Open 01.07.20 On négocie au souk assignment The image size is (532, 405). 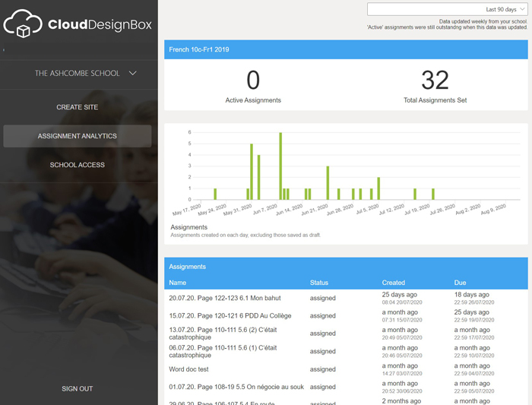coord(236,387)
